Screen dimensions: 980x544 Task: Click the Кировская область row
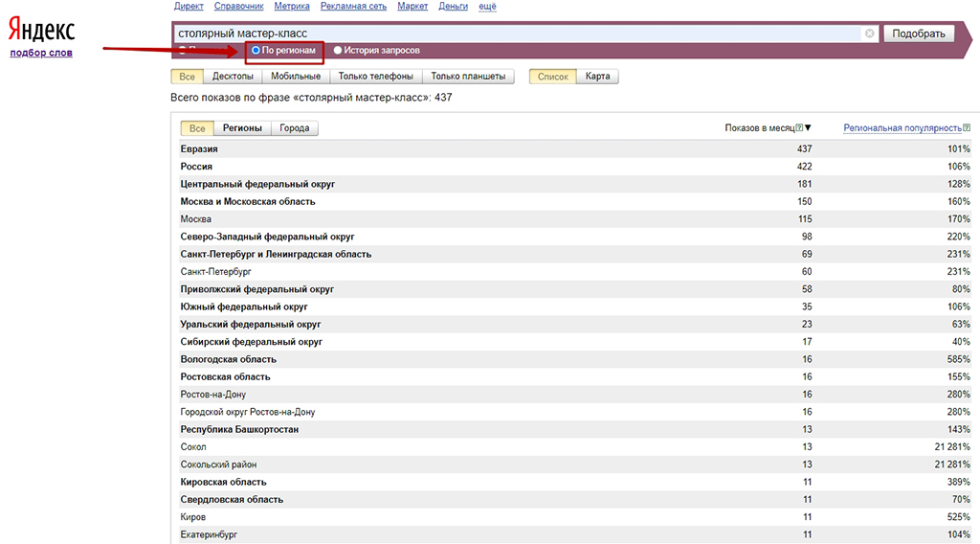[x=575, y=482]
